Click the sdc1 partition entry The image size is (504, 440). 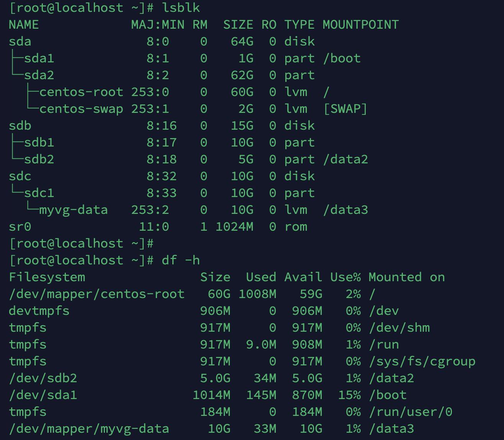39,193
